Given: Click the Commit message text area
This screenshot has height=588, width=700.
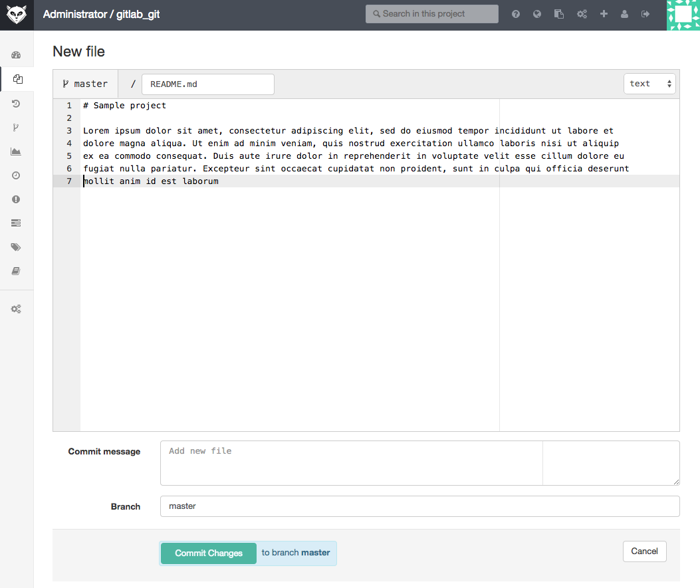Looking at the screenshot, I should coord(419,463).
